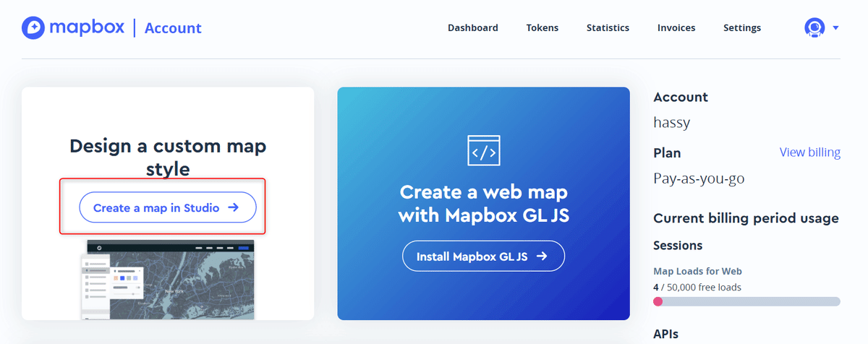The height and width of the screenshot is (344, 868).
Task: Open the Settings page
Action: point(742,27)
